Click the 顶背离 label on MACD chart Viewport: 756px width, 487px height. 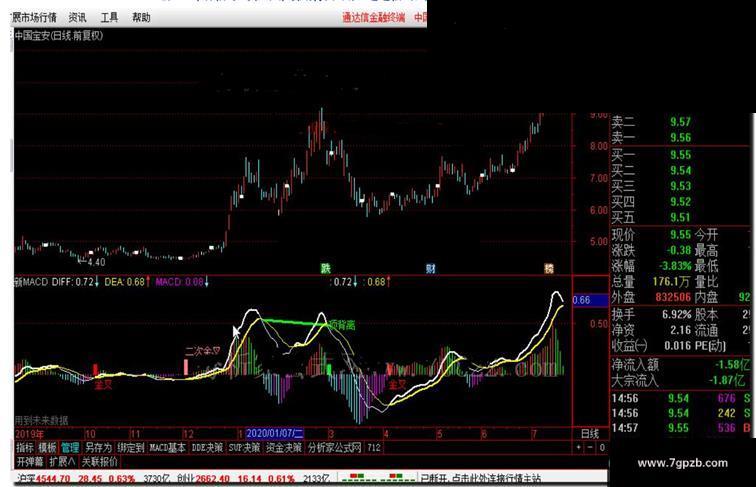(341, 325)
